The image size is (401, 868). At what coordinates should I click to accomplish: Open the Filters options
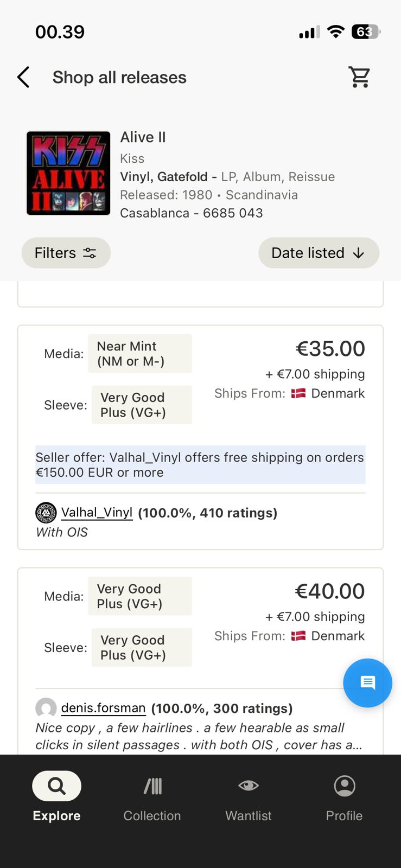pos(66,253)
